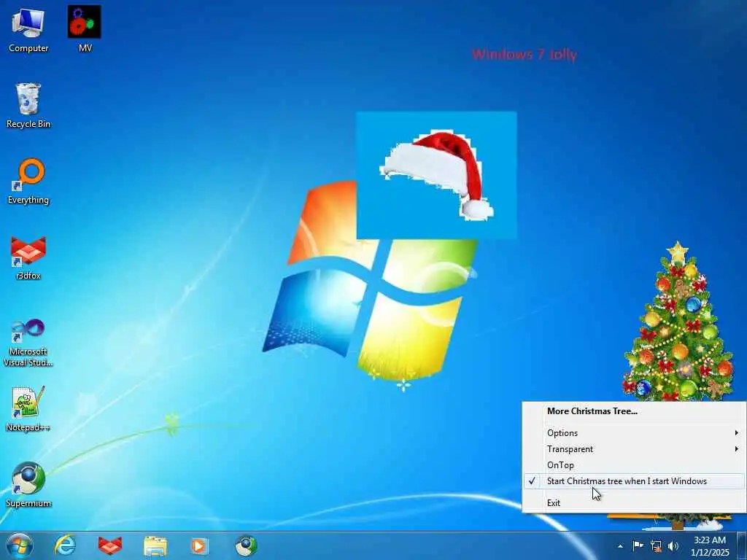Select the Notepad++ desktop shortcut
Image resolution: width=747 pixels, height=560 pixels.
[x=28, y=409]
